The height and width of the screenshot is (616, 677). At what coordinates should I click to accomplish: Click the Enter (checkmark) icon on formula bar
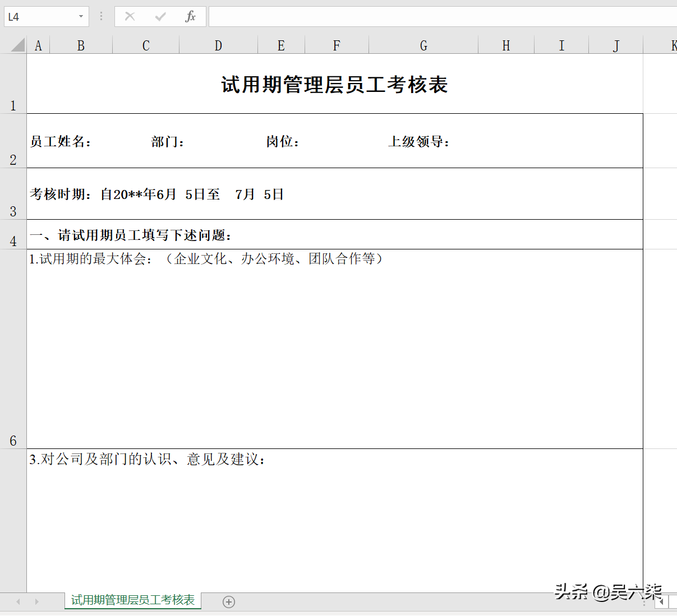(x=160, y=16)
